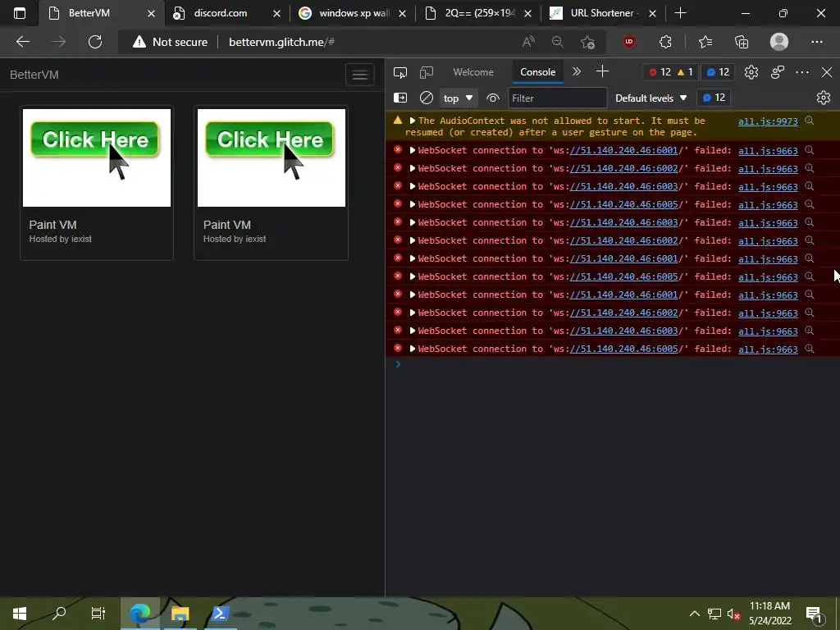Viewport: 840px width, 630px height.
Task: Open Read aloud in address bar
Action: coord(529,42)
